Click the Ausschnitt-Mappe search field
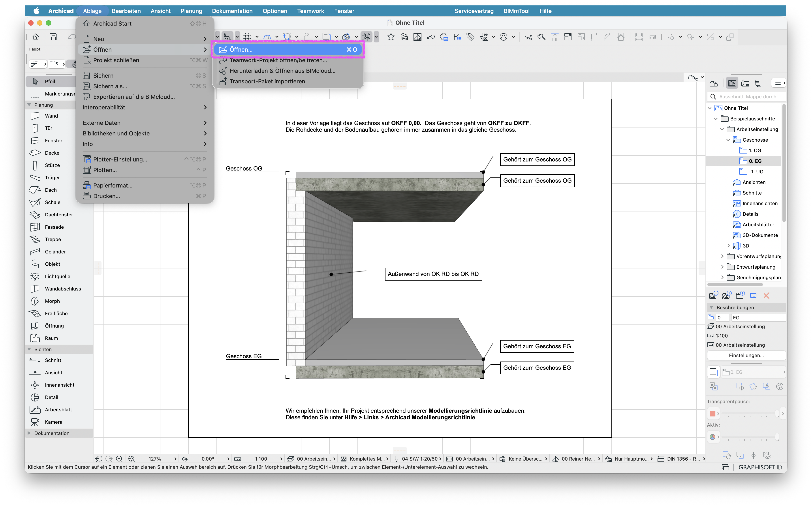The image size is (812, 506). [746, 97]
